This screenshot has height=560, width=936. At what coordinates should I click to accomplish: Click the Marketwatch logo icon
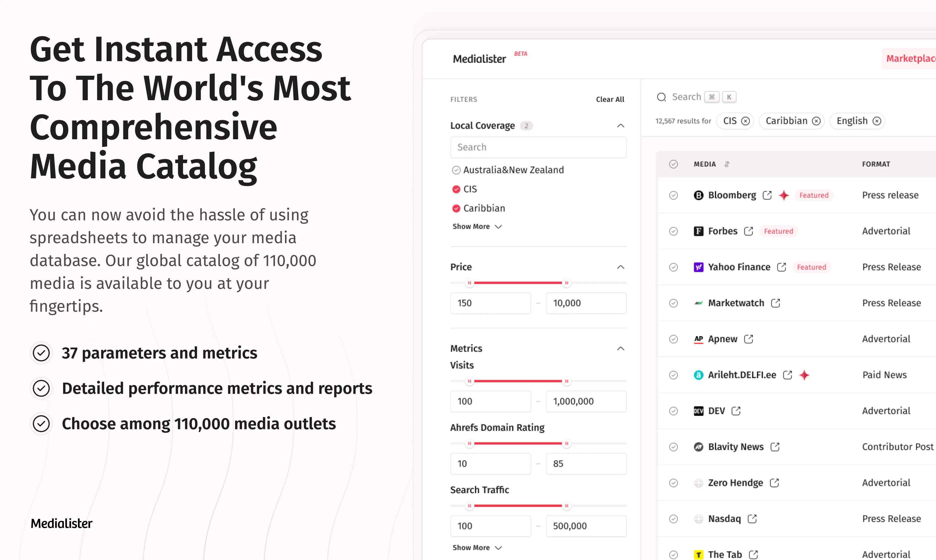[x=699, y=303]
